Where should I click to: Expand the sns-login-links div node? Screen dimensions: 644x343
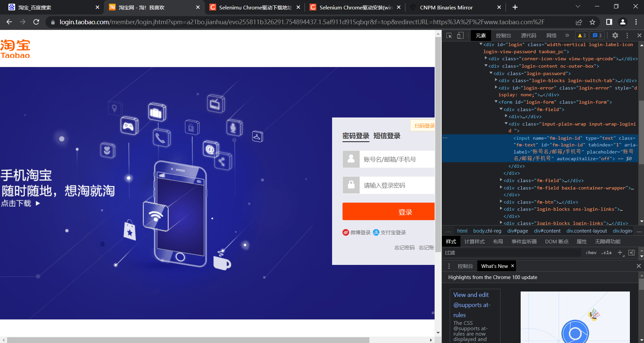pyautogui.click(x=501, y=209)
